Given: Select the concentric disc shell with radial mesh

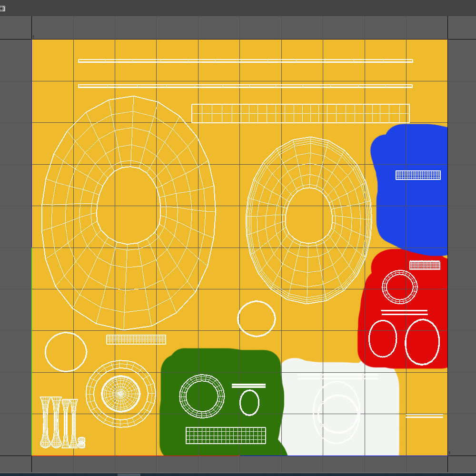Looking at the screenshot, I should click(120, 394).
